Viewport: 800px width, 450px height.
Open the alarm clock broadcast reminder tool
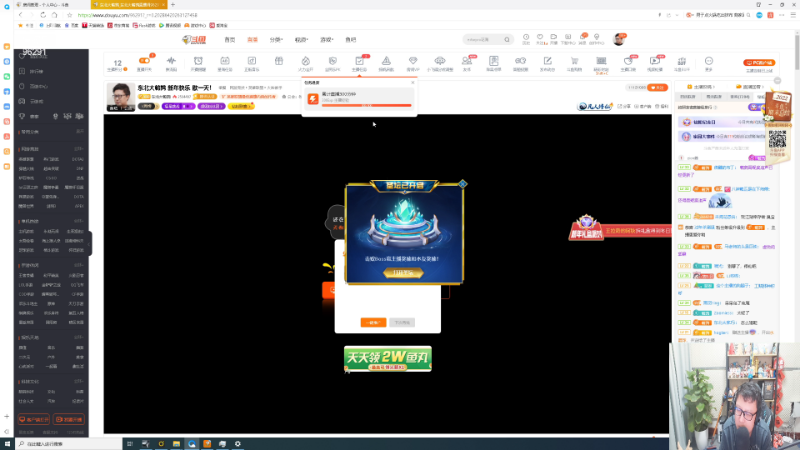pyautogui.click(x=198, y=61)
